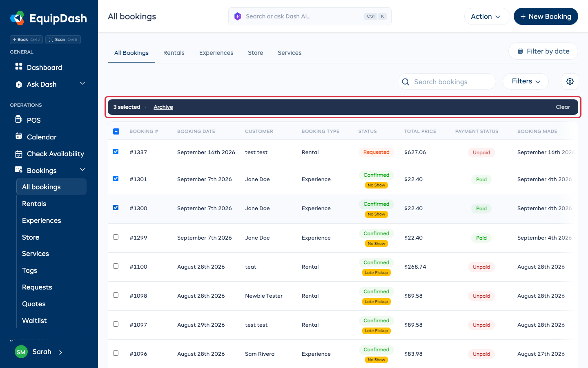588x368 pixels.
Task: Toggle the header select-all checkbox
Action: pyautogui.click(x=116, y=131)
